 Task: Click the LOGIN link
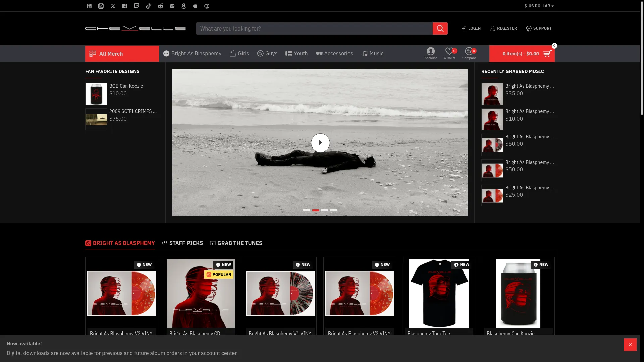coord(471,28)
